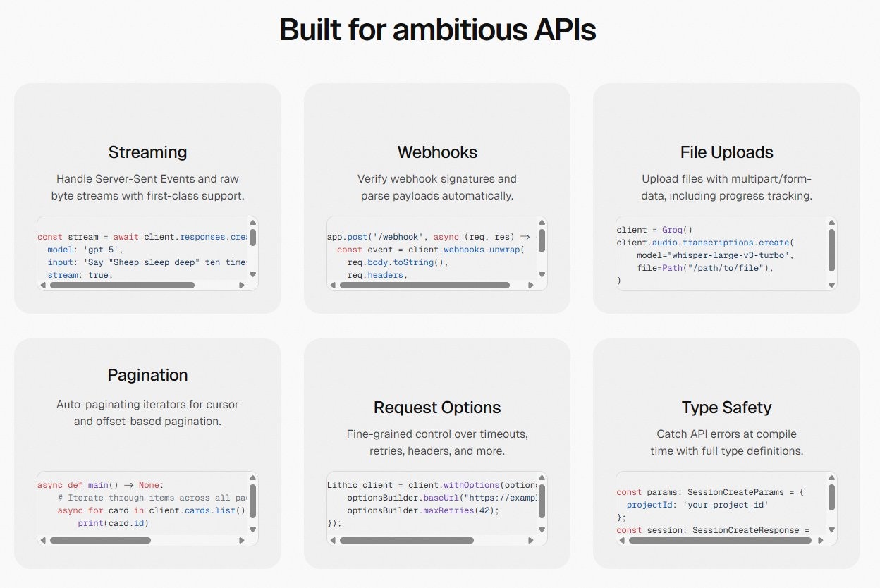Click the code line model="whisper-large-v3-turbo"
Image resolution: width=880 pixels, height=588 pixels.
pos(715,255)
